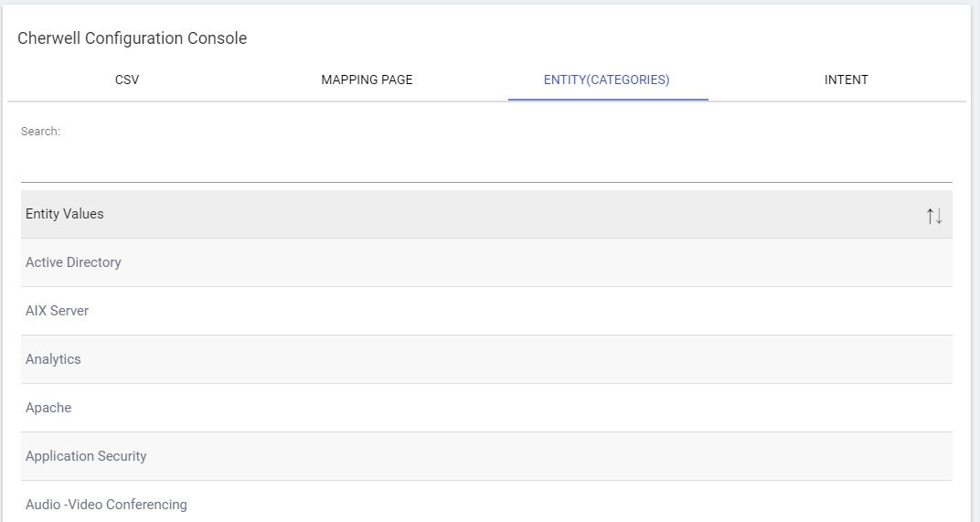
Task: Open the Mapping Page tab
Action: pos(367,80)
